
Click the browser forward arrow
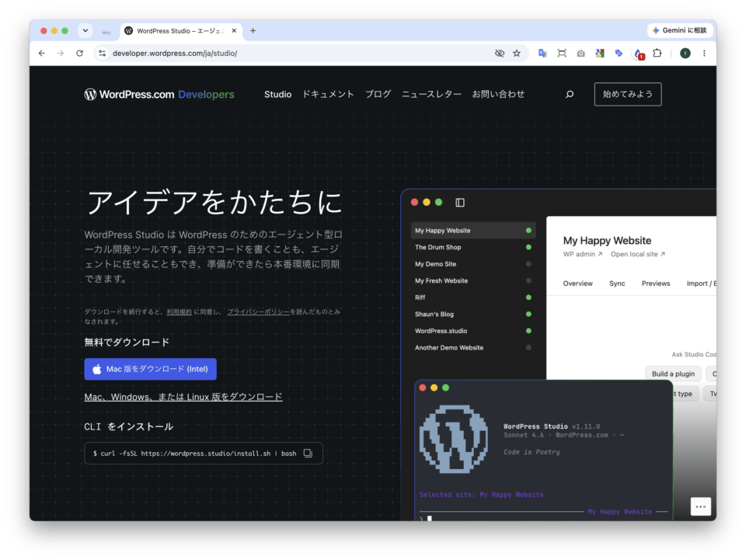click(x=61, y=54)
